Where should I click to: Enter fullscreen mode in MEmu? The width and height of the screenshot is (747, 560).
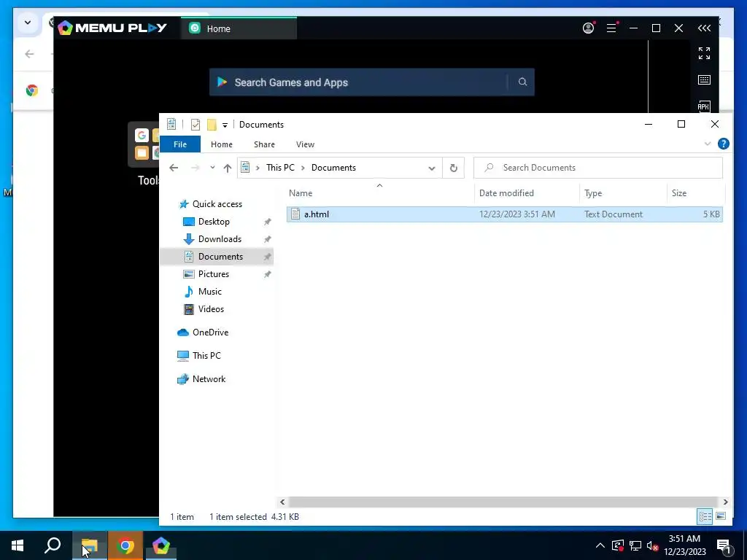click(x=704, y=53)
